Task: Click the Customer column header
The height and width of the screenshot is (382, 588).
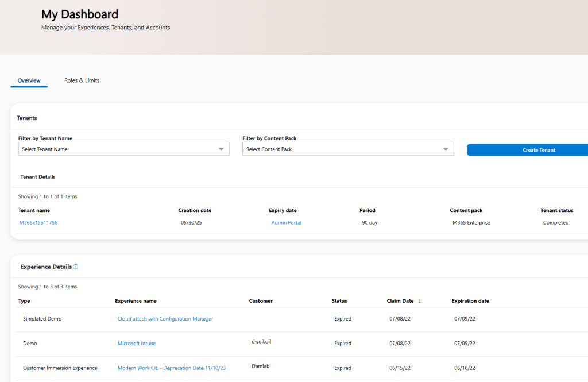Action: [x=261, y=300]
